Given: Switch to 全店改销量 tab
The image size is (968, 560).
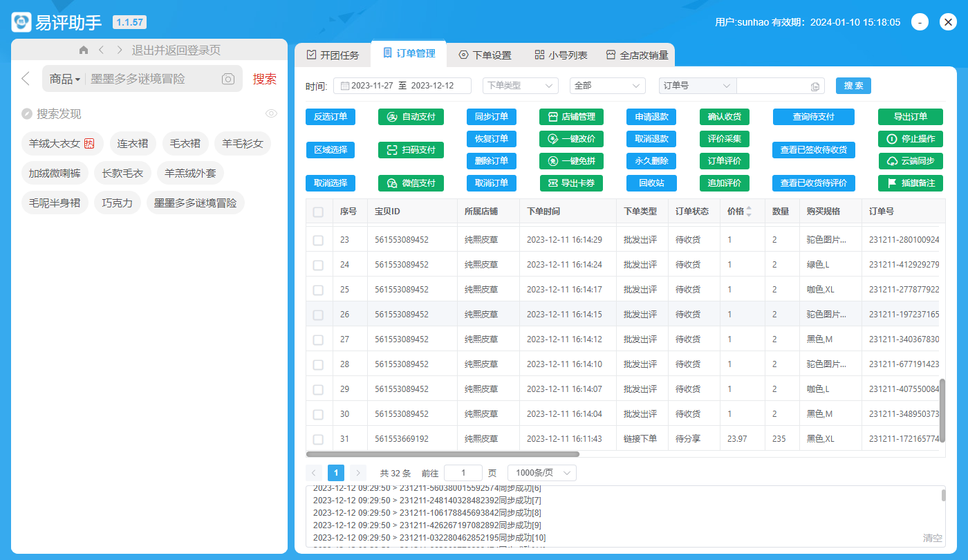Looking at the screenshot, I should pos(637,55).
